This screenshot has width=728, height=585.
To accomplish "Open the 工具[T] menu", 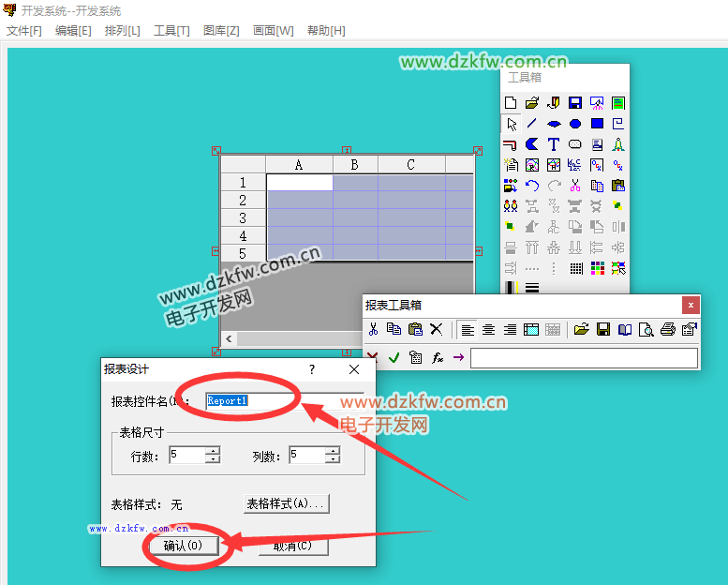I will click(171, 31).
